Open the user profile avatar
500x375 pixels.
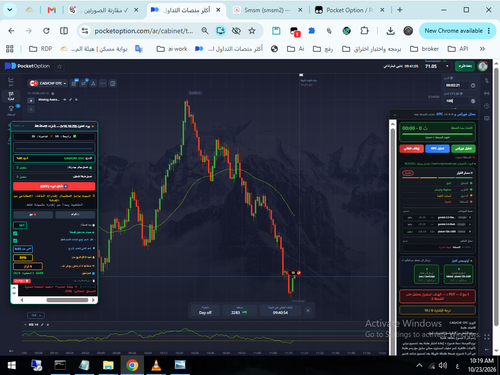pos(482,66)
